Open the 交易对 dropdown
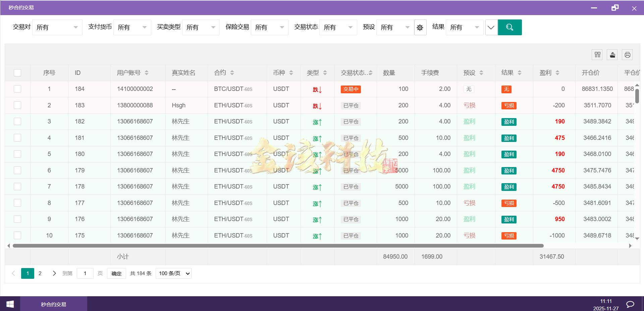The image size is (644, 311). coord(57,27)
